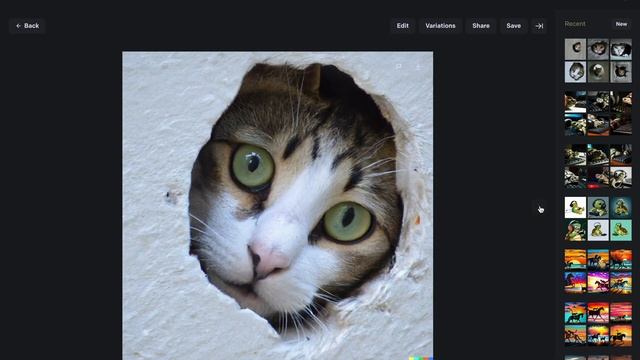This screenshot has height=360, width=640.
Task: Open top-middle cat face thumbnail in first group
Action: [598, 49]
